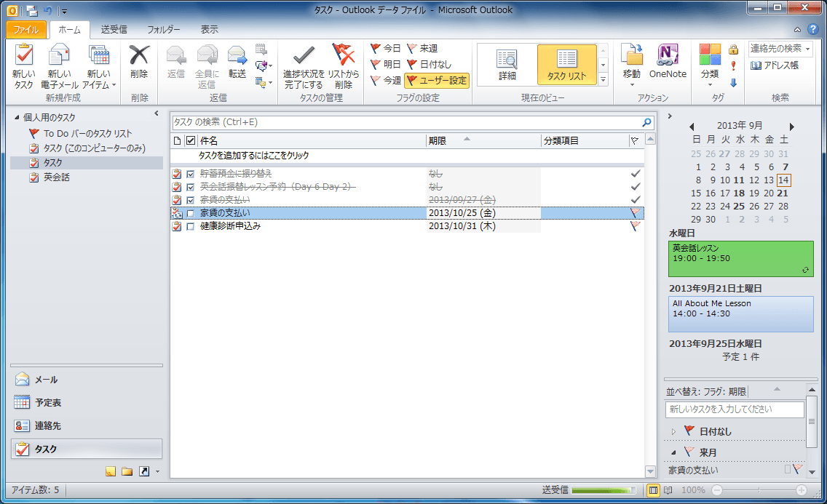This screenshot has height=504, width=827.
Task: Click the 非公開 lock icon
Action: pyautogui.click(x=733, y=49)
